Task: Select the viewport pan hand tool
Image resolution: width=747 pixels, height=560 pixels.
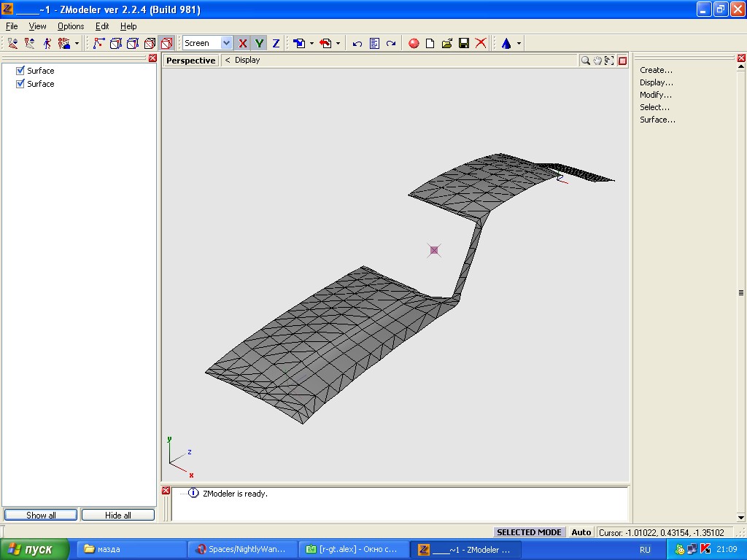Action: [597, 61]
